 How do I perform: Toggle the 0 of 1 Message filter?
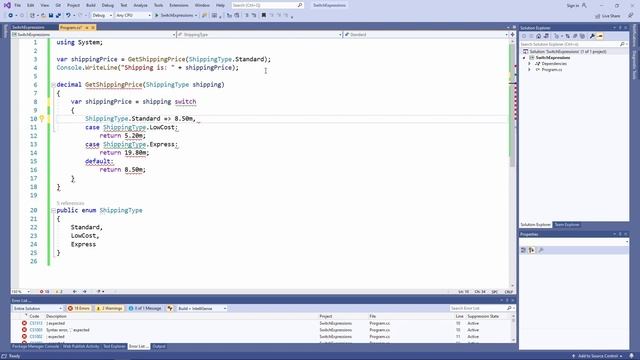145,309
